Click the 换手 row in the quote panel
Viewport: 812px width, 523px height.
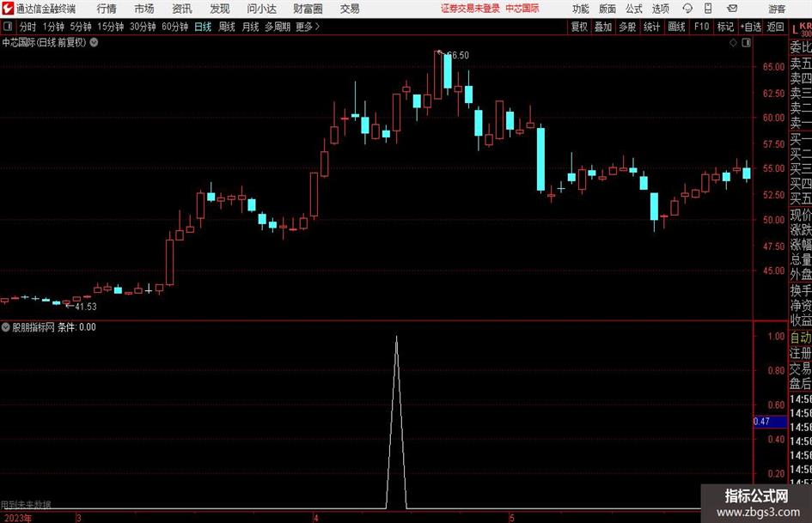coord(801,290)
